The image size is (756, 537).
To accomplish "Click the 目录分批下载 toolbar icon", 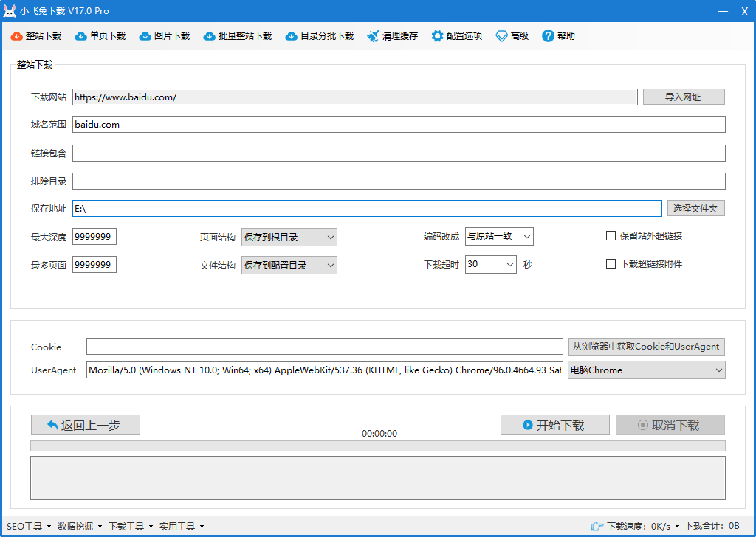I will tap(292, 36).
